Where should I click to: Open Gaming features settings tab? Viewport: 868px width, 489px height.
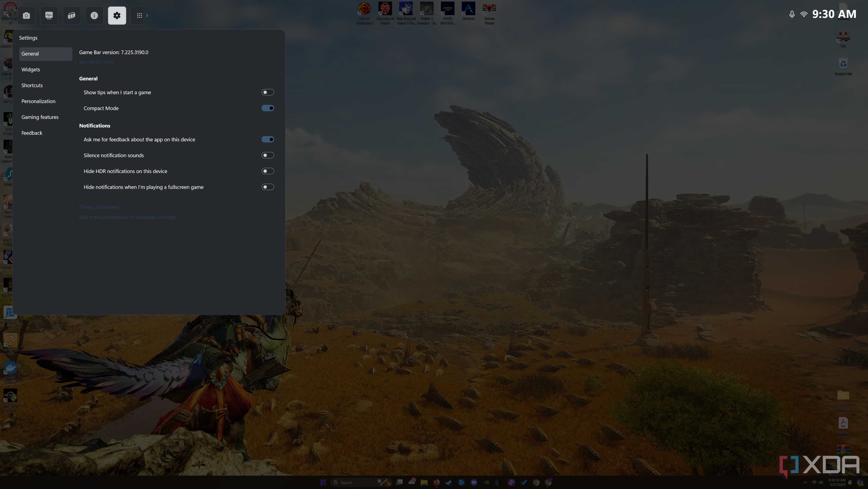(x=45, y=117)
